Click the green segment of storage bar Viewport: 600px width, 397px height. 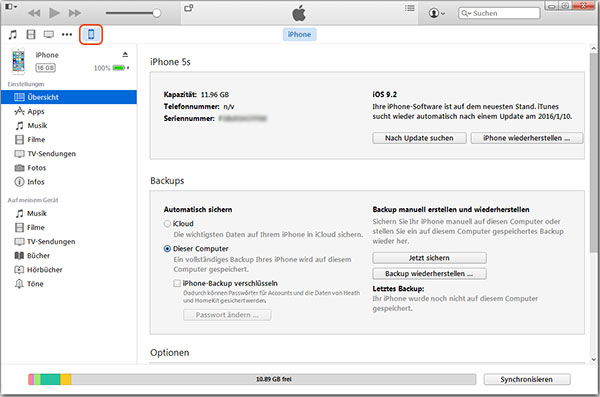coord(50,379)
